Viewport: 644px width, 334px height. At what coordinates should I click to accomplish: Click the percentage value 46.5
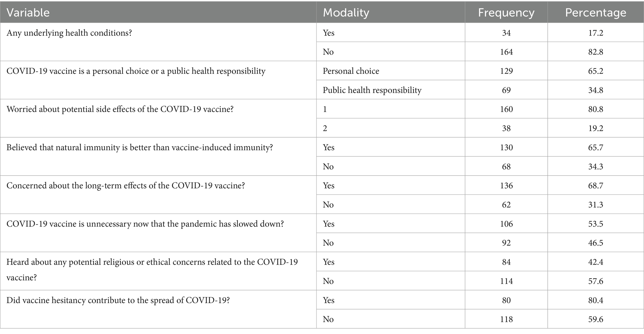(x=596, y=243)
